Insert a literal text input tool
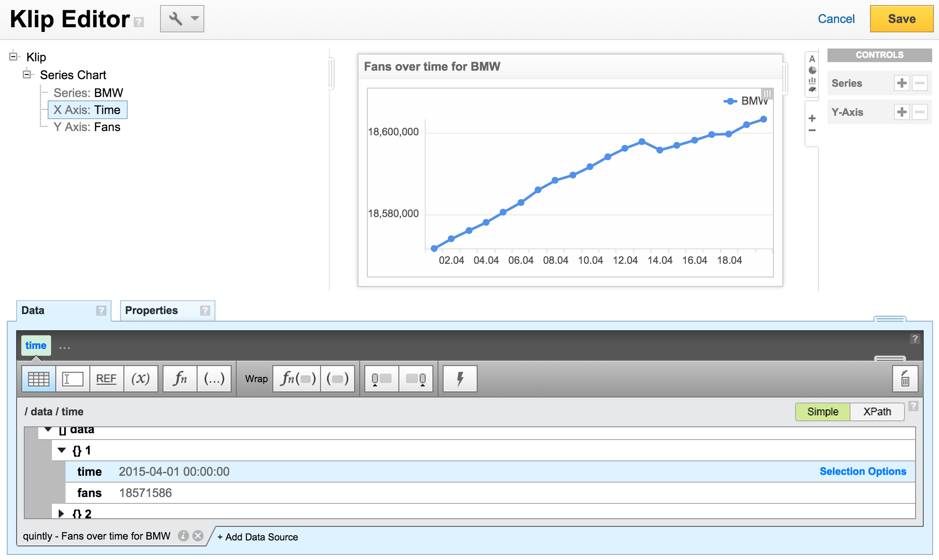Screen dimensions: 939x560 pos(72,379)
